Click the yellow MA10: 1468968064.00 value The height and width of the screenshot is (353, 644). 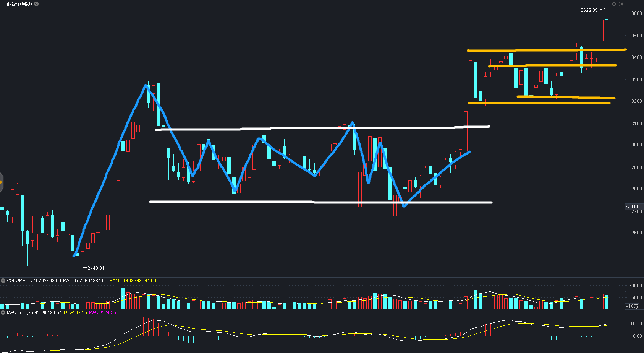click(133, 281)
